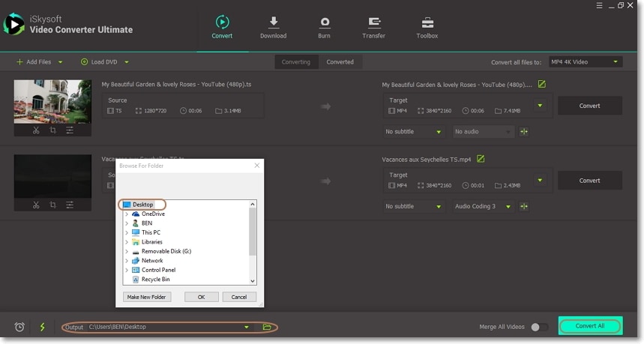Image resolution: width=644 pixels, height=344 pixels.
Task: Confirm folder selection with OK
Action: pyautogui.click(x=201, y=297)
